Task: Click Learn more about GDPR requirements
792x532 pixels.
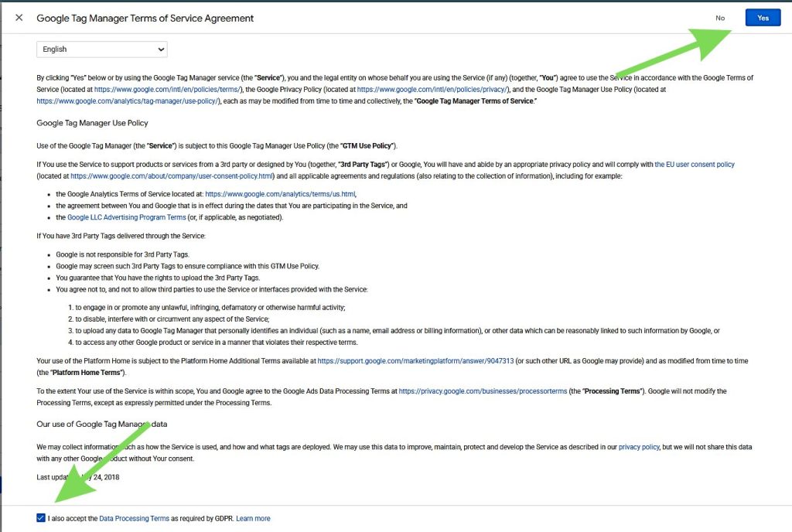Action: coord(253,518)
